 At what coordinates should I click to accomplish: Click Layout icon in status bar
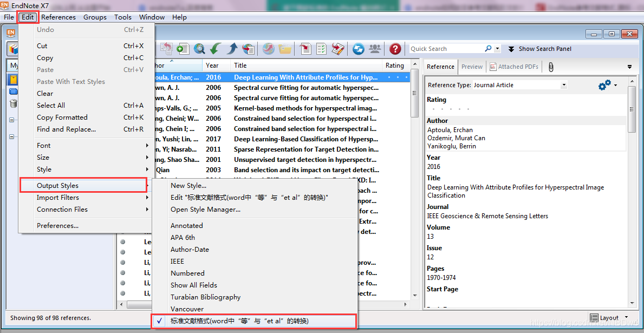pyautogui.click(x=594, y=318)
